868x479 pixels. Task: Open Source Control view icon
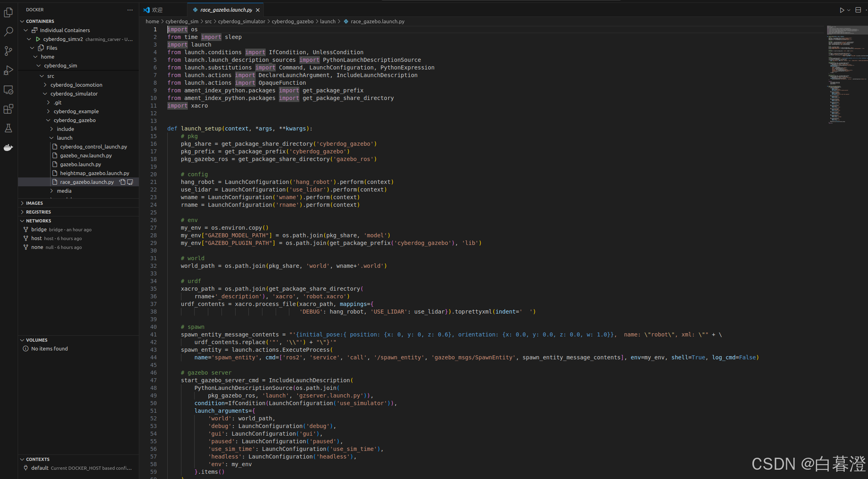pyautogui.click(x=8, y=51)
